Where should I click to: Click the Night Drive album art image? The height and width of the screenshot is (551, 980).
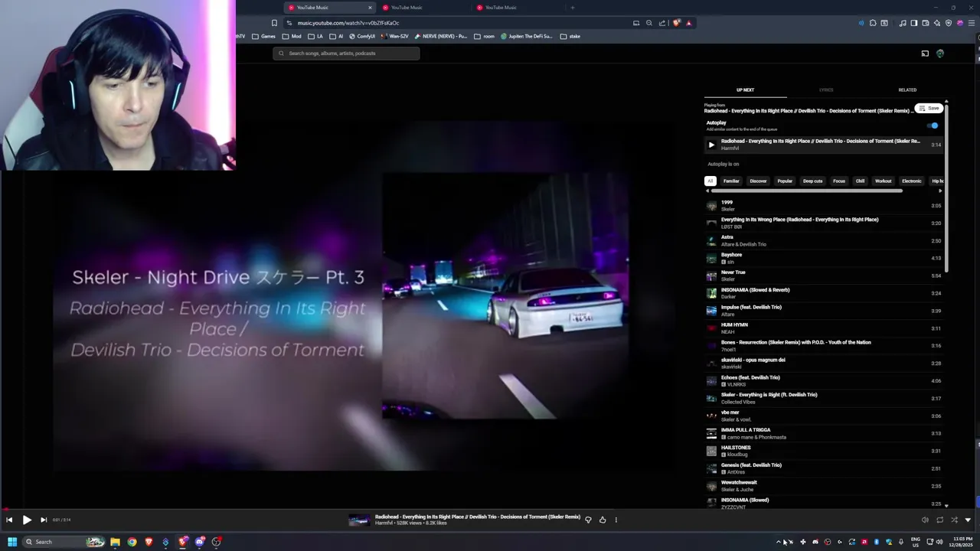coord(505,296)
